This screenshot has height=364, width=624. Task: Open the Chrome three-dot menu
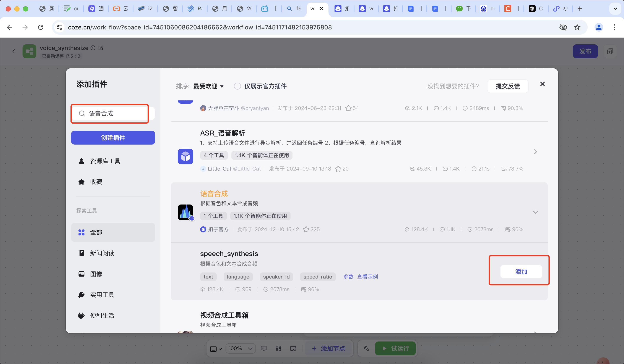(614, 27)
